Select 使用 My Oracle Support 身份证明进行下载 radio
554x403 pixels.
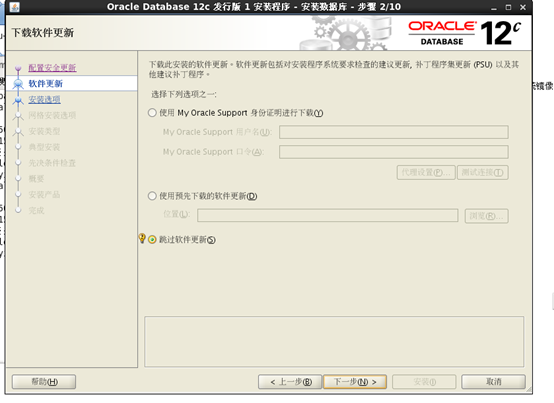click(x=152, y=113)
